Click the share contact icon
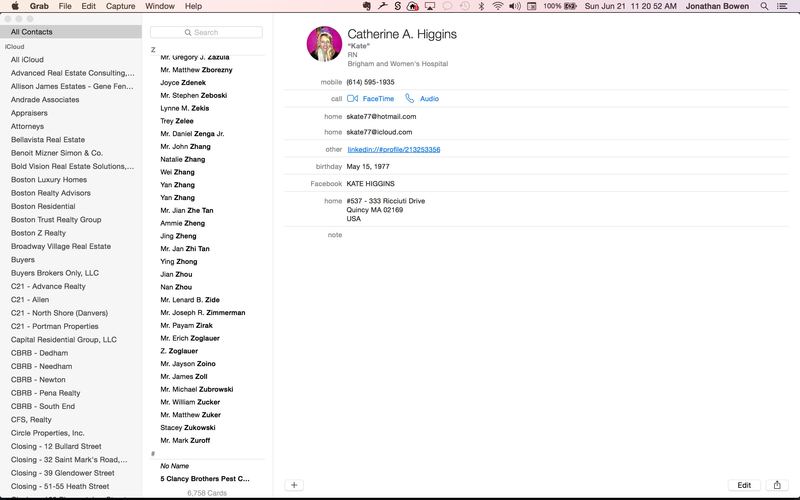Image resolution: width=800 pixels, height=500 pixels. [777, 485]
